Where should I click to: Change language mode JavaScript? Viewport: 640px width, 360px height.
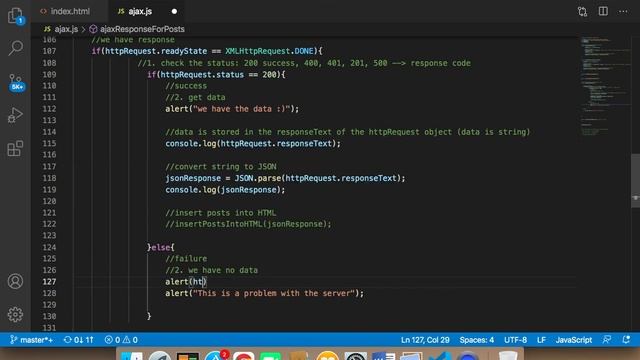(x=573, y=340)
